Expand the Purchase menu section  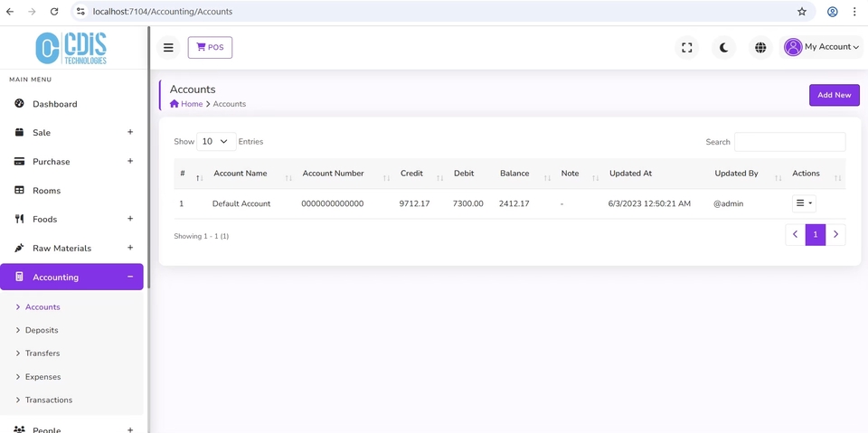pos(129,161)
